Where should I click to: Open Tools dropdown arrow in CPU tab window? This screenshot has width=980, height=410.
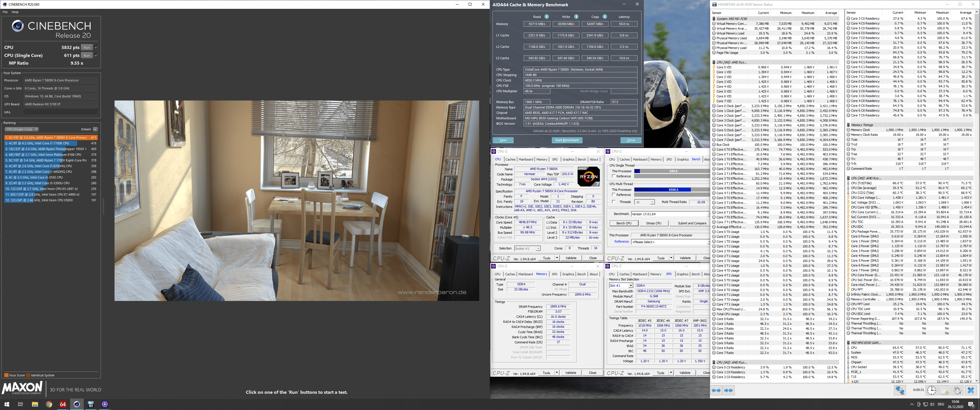557,258
